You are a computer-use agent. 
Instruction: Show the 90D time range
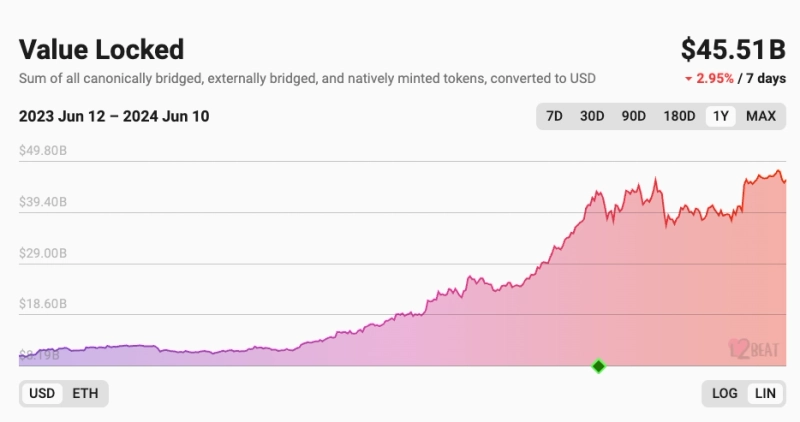click(x=633, y=116)
